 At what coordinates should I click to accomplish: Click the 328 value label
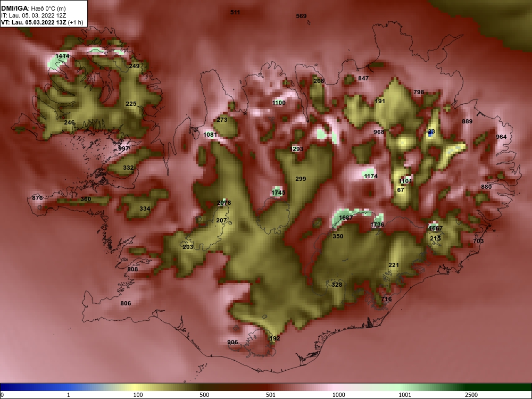[337, 285]
